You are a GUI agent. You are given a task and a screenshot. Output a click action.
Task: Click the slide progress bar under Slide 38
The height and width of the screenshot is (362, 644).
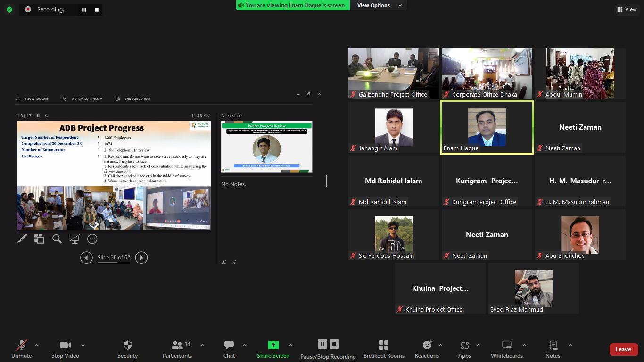pyautogui.click(x=114, y=263)
